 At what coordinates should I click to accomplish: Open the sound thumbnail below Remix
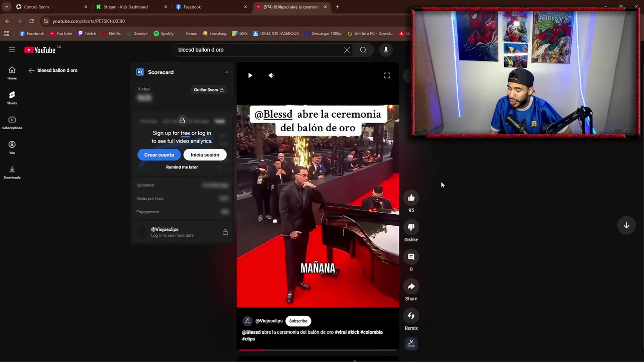[411, 344]
